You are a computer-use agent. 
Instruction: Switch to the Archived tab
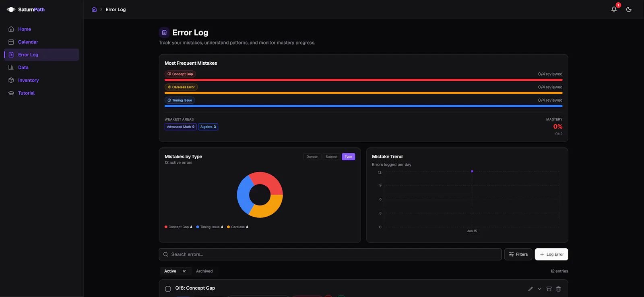[x=204, y=271]
